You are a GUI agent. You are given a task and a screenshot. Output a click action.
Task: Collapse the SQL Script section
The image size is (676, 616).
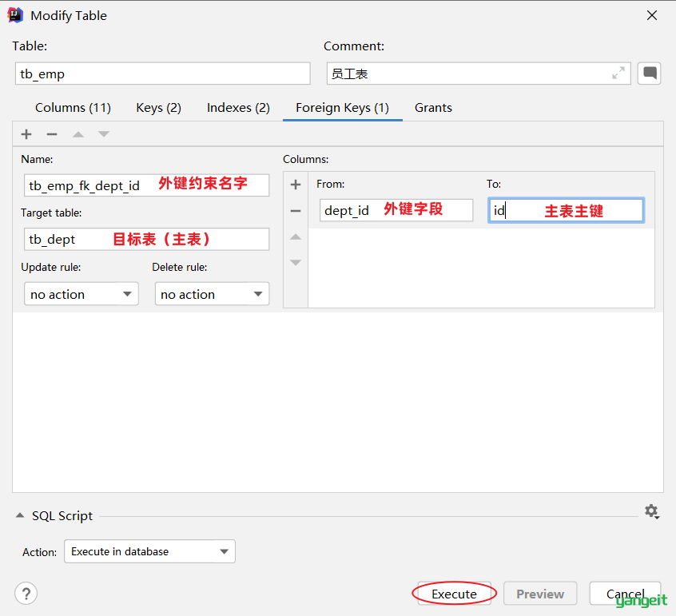click(20, 515)
